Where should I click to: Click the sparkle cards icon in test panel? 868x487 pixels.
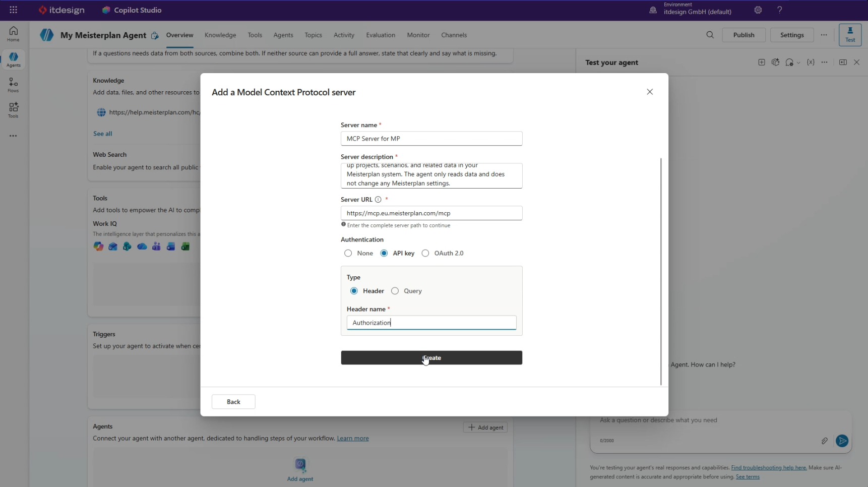pyautogui.click(x=775, y=62)
